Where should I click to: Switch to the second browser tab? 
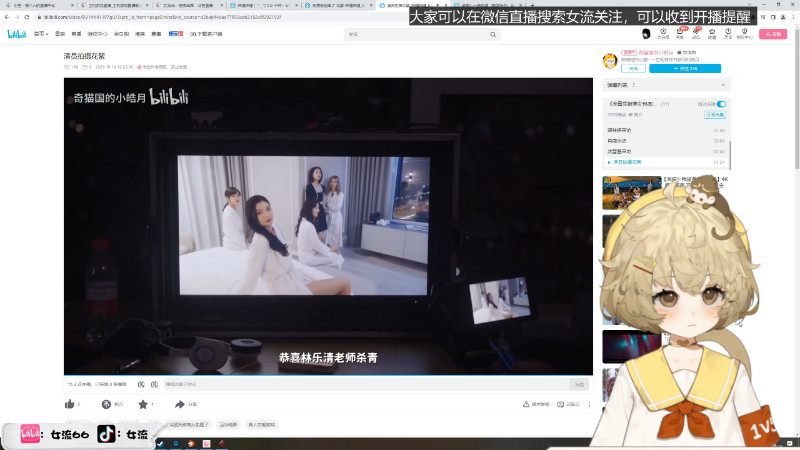(x=114, y=5)
